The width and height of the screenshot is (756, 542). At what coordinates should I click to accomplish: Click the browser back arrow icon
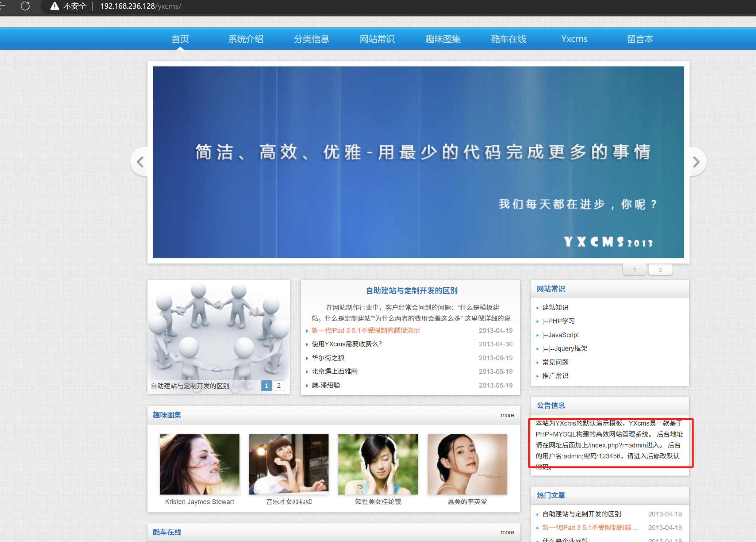(x=2, y=6)
